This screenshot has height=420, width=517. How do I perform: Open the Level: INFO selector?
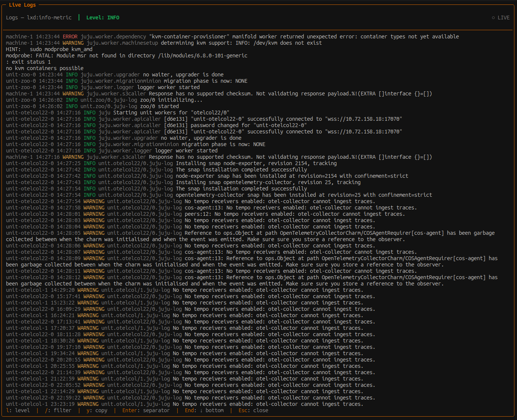tap(103, 18)
